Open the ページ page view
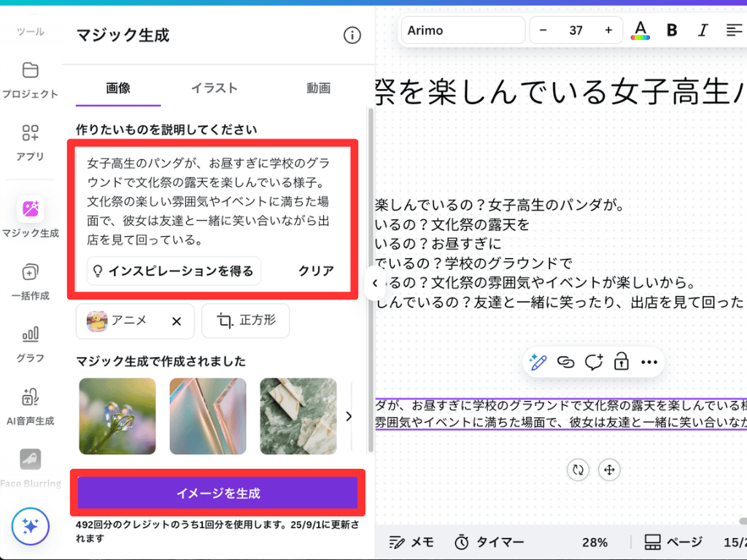The height and width of the screenshot is (560, 747). (x=673, y=542)
